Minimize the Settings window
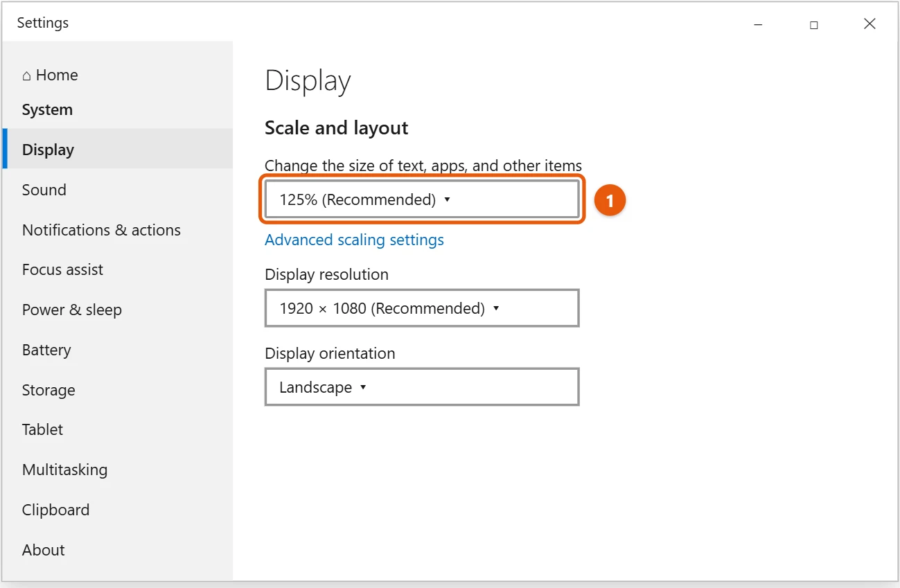 pyautogui.click(x=758, y=24)
